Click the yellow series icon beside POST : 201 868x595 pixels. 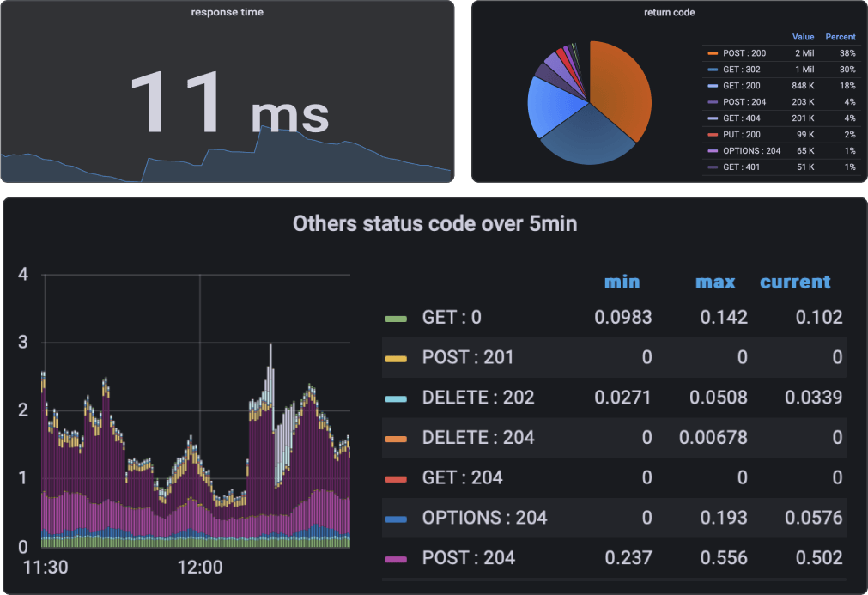coord(395,357)
